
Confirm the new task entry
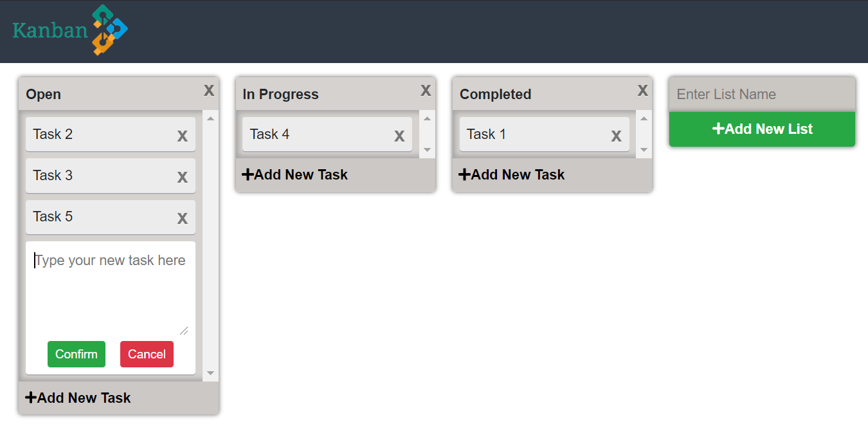77,354
